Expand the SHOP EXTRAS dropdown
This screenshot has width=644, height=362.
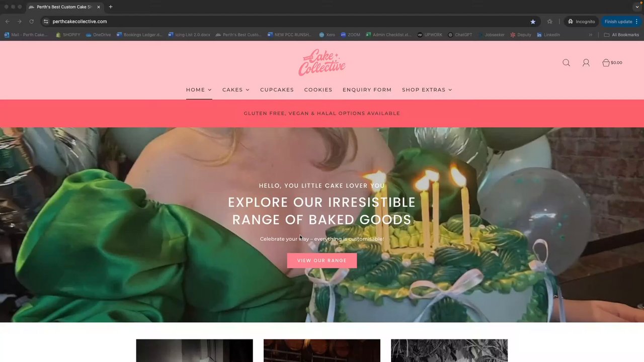[427, 89]
